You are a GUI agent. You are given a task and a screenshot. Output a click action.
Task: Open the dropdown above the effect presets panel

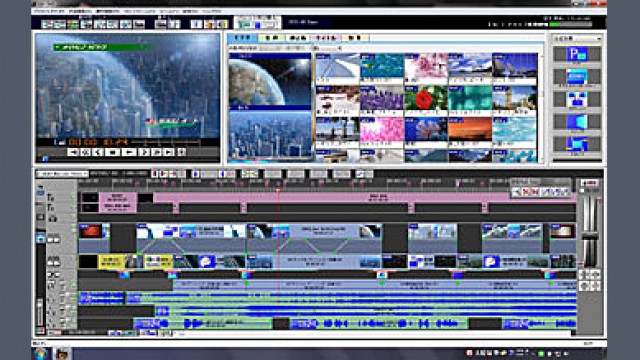[x=577, y=38]
